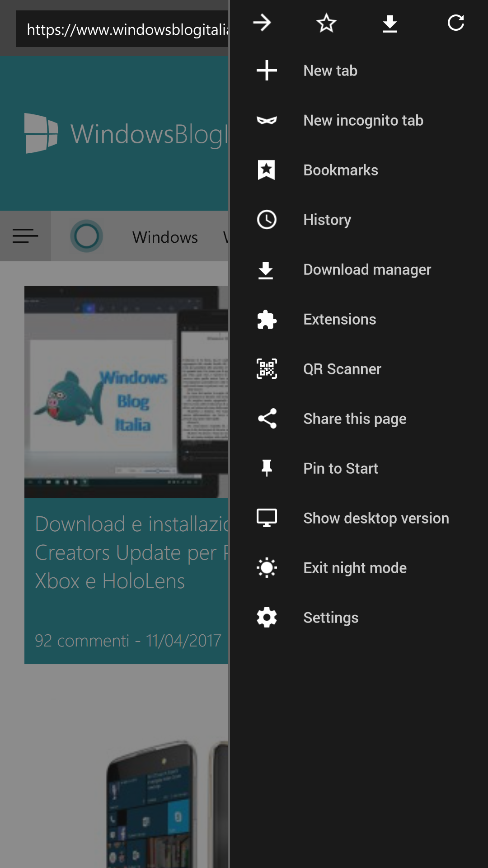
Task: Tap the incognito mask icon
Action: tap(267, 120)
